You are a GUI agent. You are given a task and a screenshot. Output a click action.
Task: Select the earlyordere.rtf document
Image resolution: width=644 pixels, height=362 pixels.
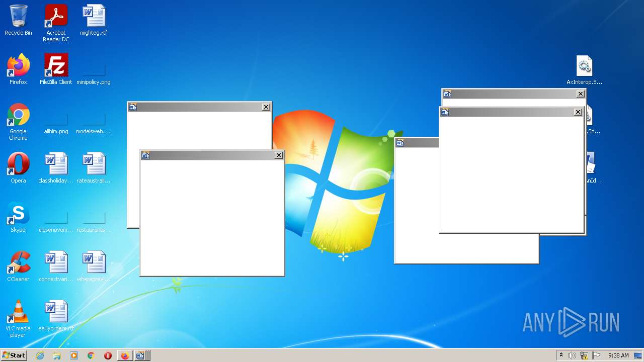click(56, 316)
